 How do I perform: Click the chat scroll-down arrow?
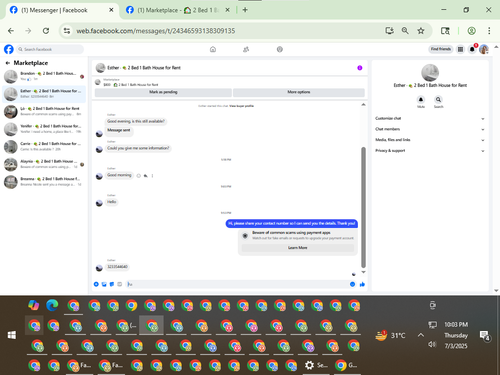[x=363, y=272]
